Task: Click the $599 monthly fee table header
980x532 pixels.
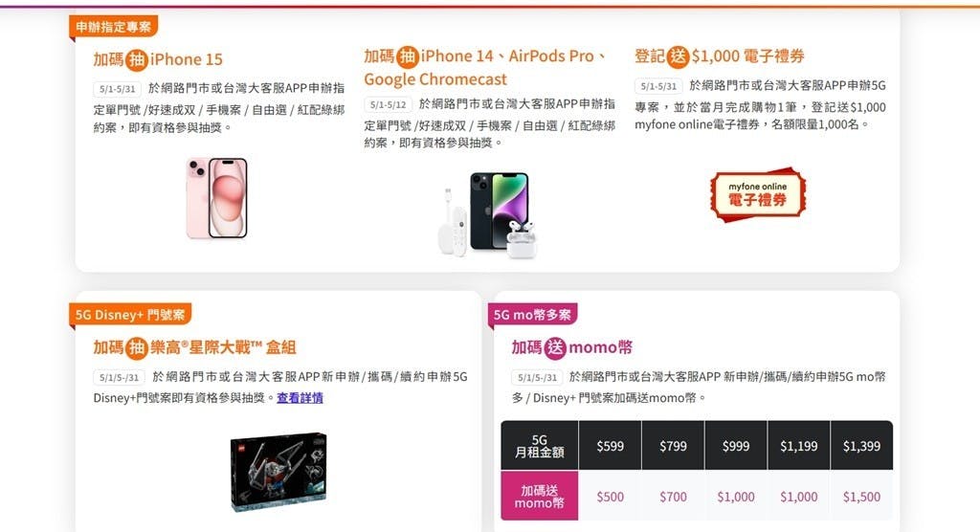Action: [610, 446]
